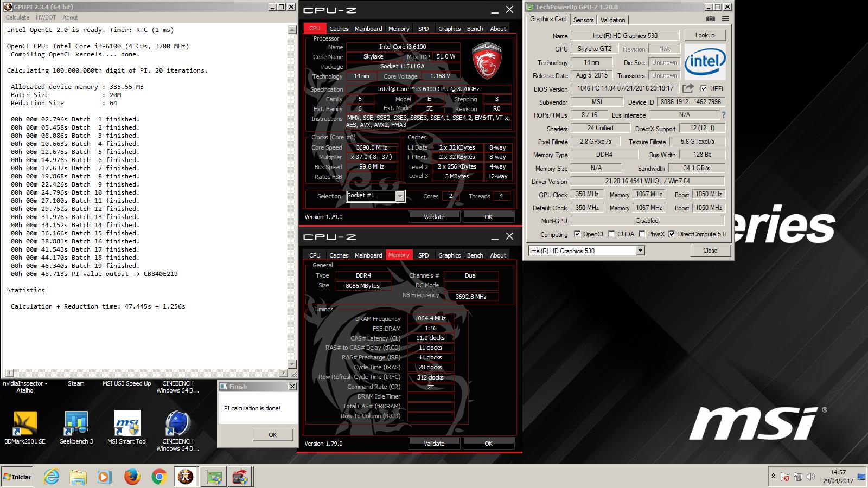The image size is (868, 488).
Task: Click the show desktop tray icon
Action: [861, 477]
